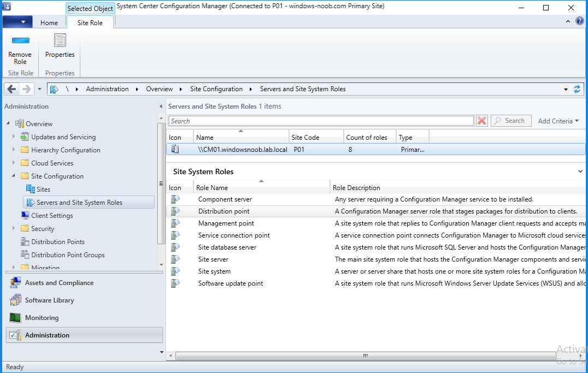Viewport: 588px width, 373px height.
Task: Click inside the Search input field
Action: click(x=321, y=121)
